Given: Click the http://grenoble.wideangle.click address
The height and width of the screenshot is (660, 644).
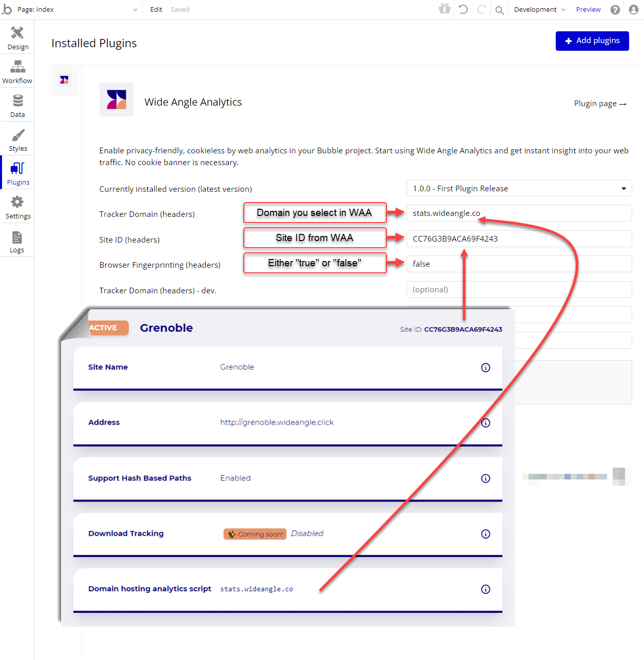Looking at the screenshot, I should click(277, 422).
